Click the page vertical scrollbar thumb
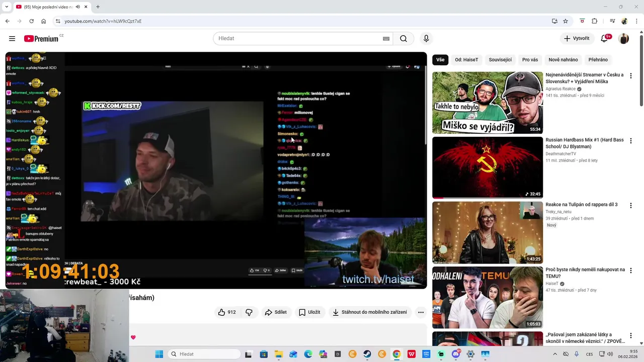 (x=641, y=70)
